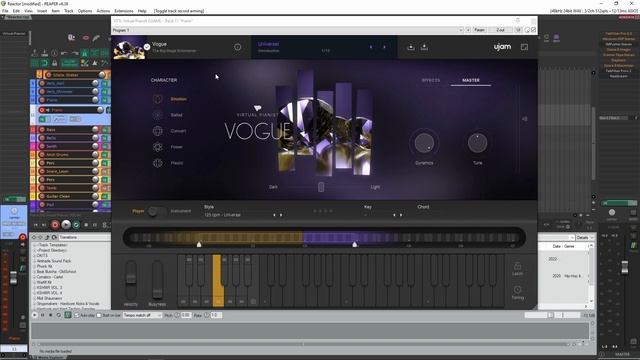This screenshot has height=360, width=640.
Task: Enable Auto play checkbox in Media Explorer
Action: [x=77, y=315]
